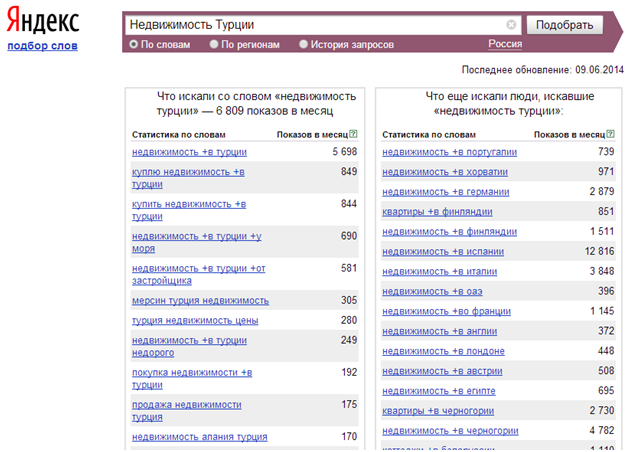
Task: Open link недвижимость +в финляндии
Action: [449, 232]
